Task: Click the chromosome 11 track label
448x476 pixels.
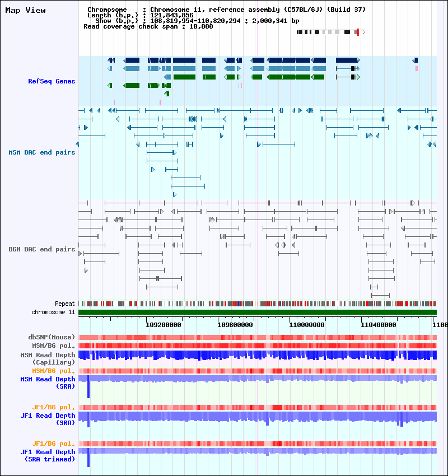Action: point(53,312)
